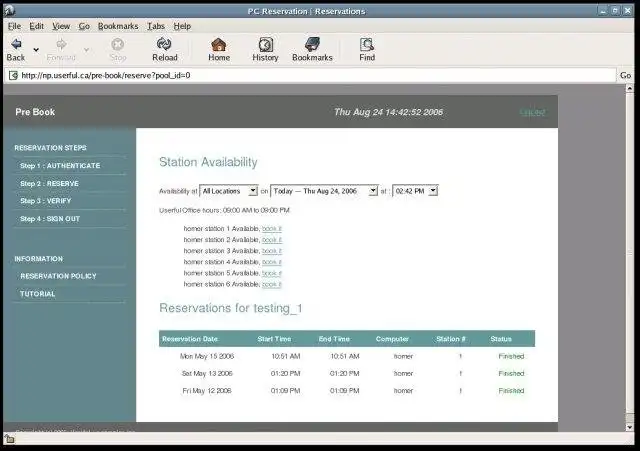Click book it for homer station 2

(x=272, y=240)
